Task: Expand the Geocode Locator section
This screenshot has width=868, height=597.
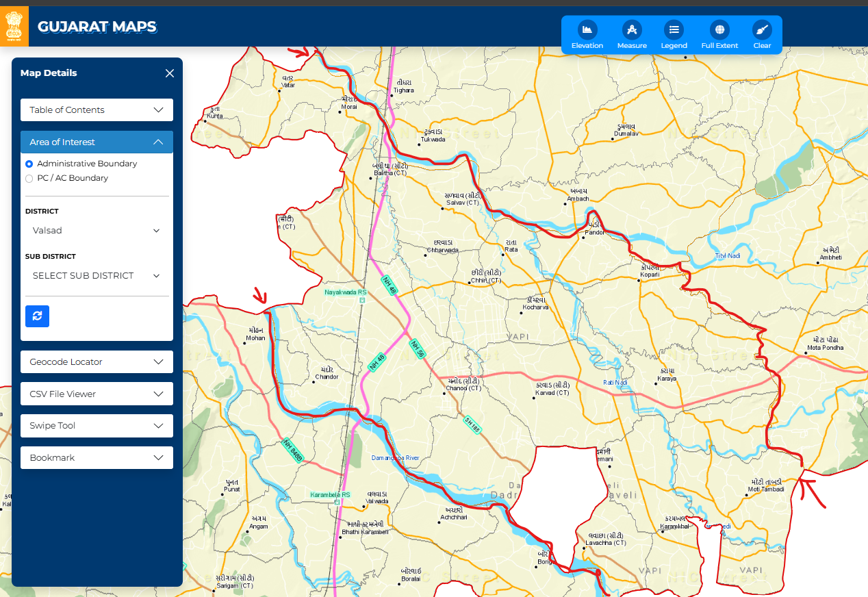Action: tap(97, 361)
